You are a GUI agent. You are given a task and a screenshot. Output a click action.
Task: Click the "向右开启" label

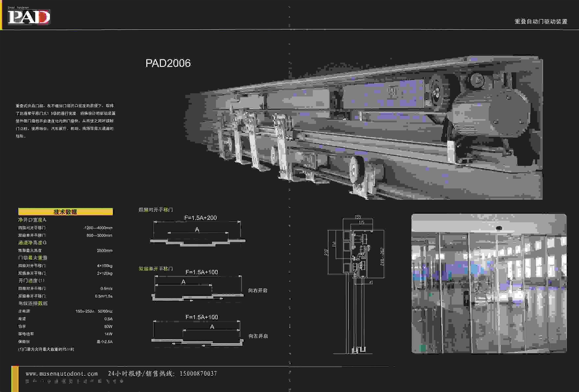pos(258,290)
